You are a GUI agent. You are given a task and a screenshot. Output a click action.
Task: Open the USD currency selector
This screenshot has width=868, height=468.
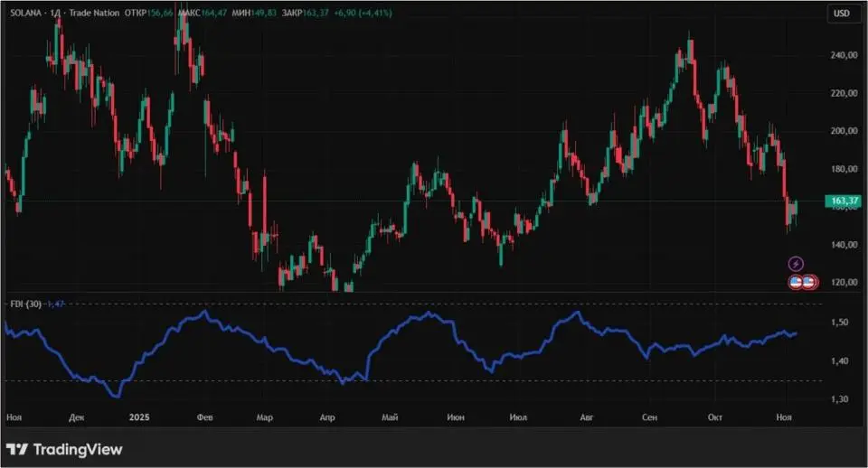click(842, 13)
